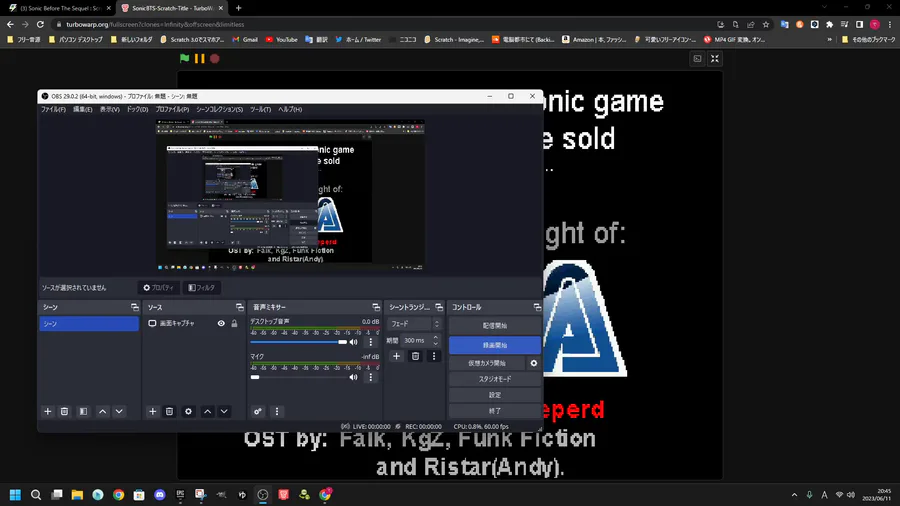Screen dimensions: 900x506
Task: Reload the page in Chrome
Action: point(40,25)
